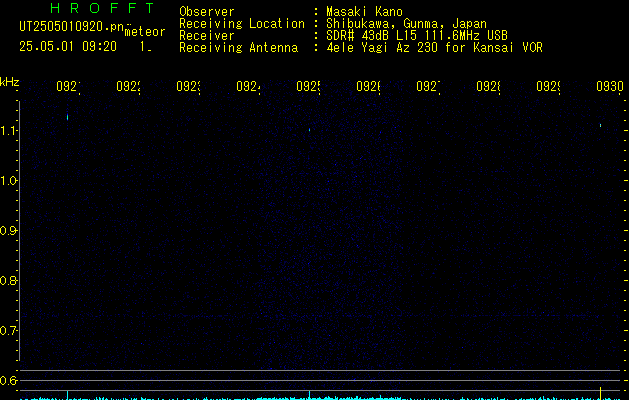Click the 1.1 kHz axis label
Viewport: 629px width, 400px height.
8,131
